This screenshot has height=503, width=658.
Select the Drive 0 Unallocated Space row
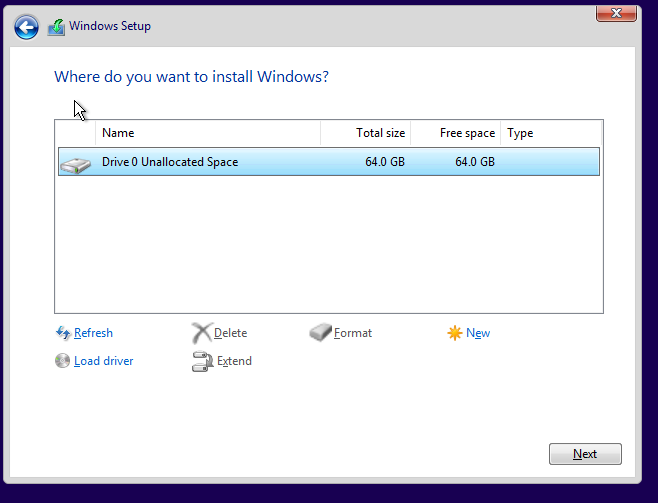click(329, 162)
